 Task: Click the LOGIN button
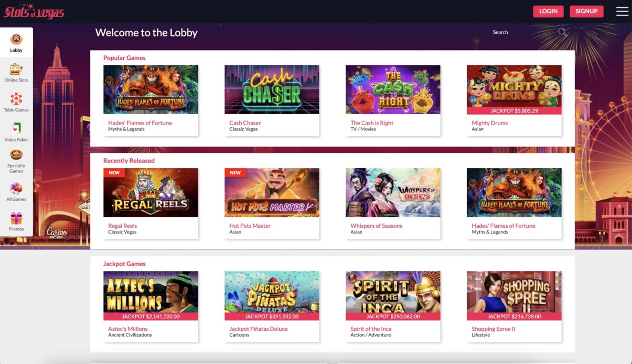point(548,11)
